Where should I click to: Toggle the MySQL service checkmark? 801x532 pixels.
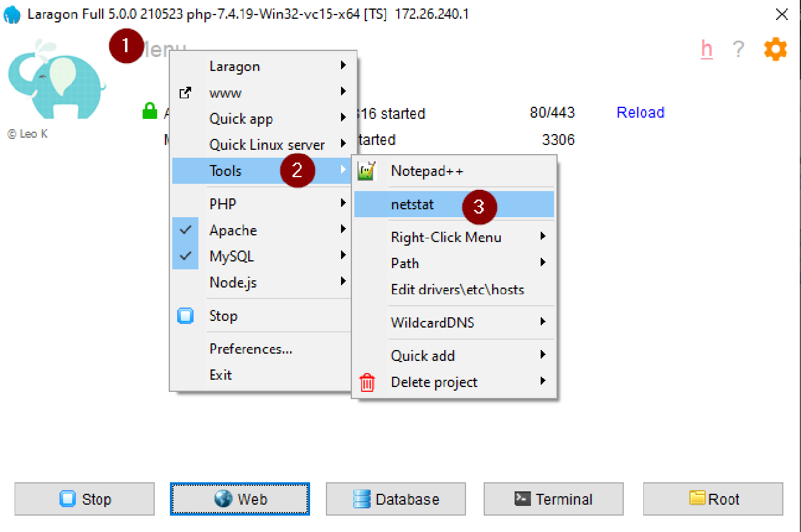[186, 256]
